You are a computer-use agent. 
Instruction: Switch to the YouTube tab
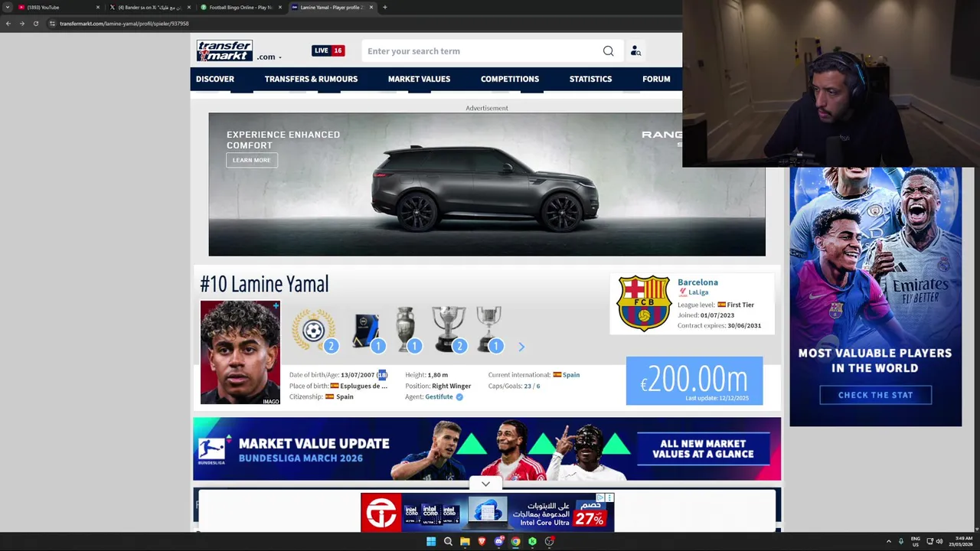[57, 7]
